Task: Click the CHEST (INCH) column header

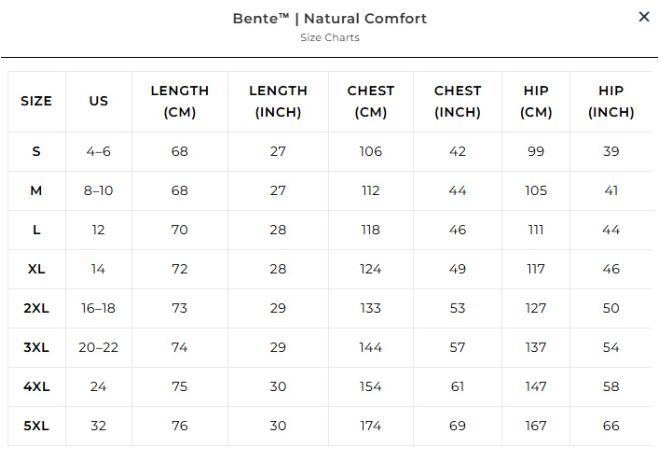Action: pyautogui.click(x=457, y=101)
